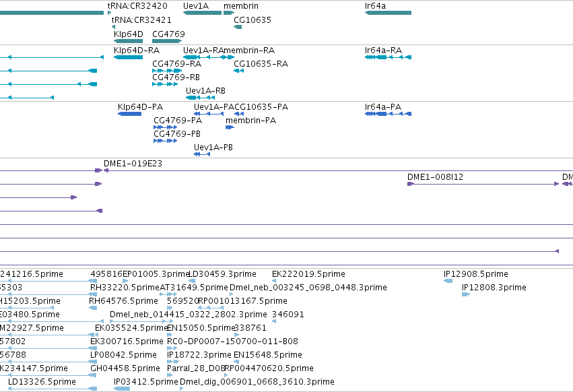Screen dimensions: 573x392
Task: Select the Ir64a gene bar
Action: (x=388, y=13)
